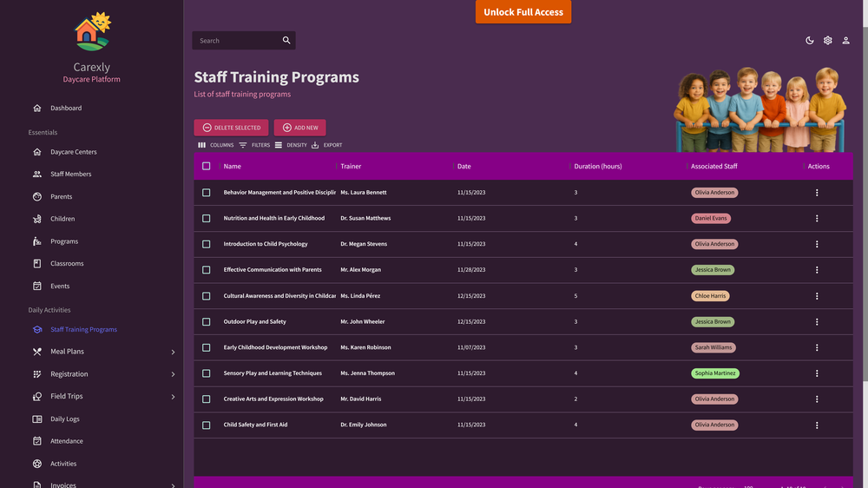Open the Export menu
This screenshot has width=868, height=488.
tap(326, 145)
